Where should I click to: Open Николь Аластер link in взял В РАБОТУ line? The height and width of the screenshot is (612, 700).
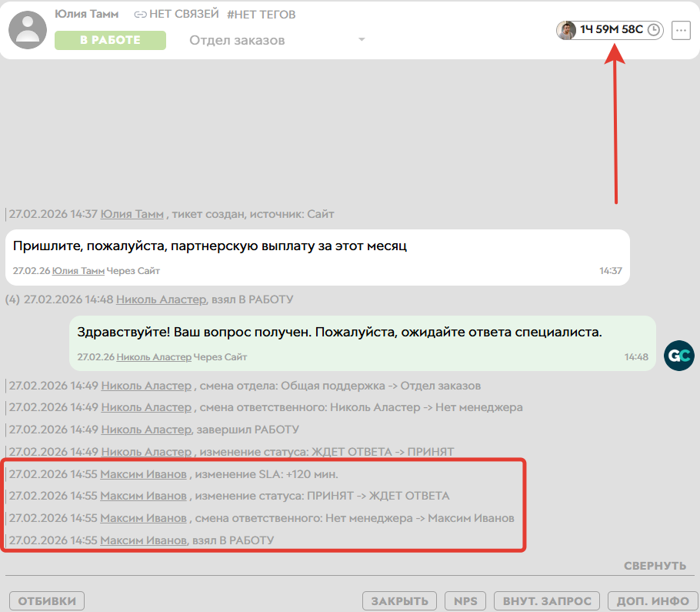(x=162, y=299)
